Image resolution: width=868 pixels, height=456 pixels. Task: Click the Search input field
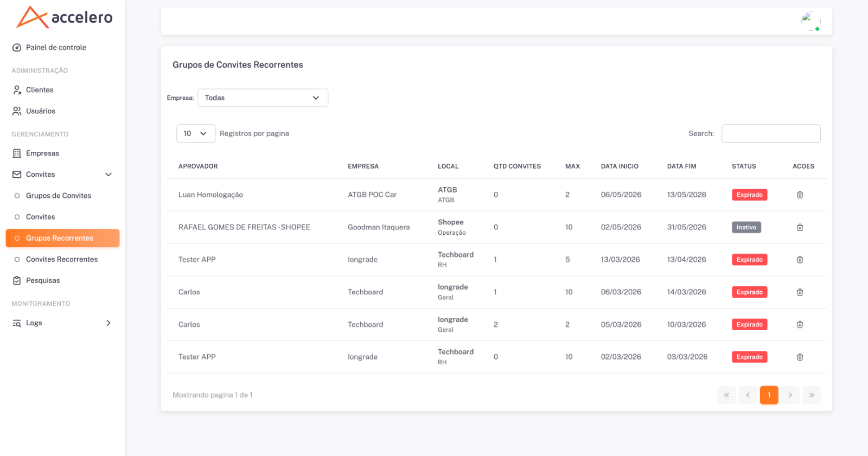coord(771,133)
